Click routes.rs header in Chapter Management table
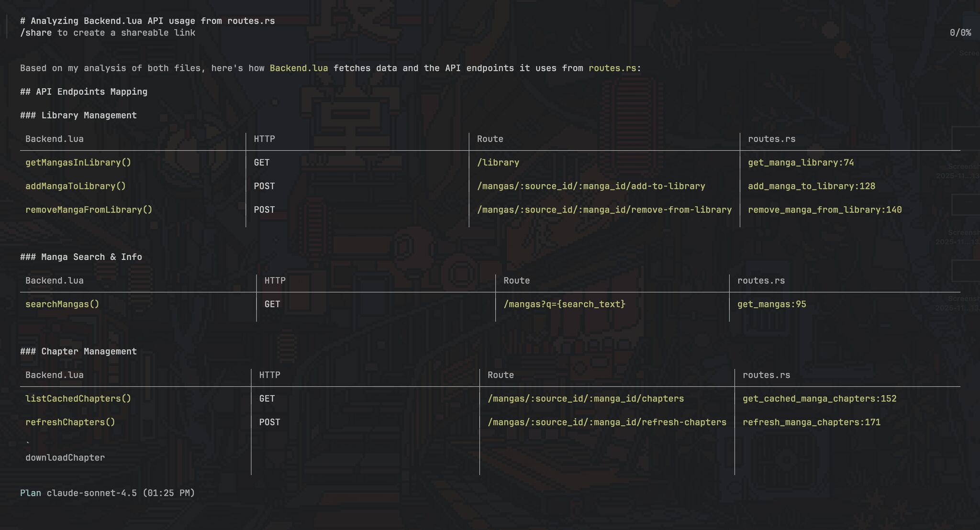 [x=767, y=375]
